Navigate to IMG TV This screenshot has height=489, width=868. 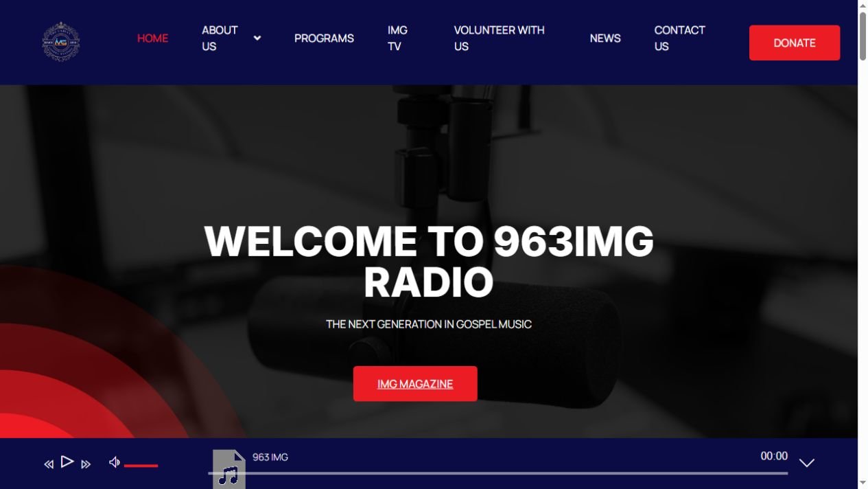pyautogui.click(x=397, y=38)
